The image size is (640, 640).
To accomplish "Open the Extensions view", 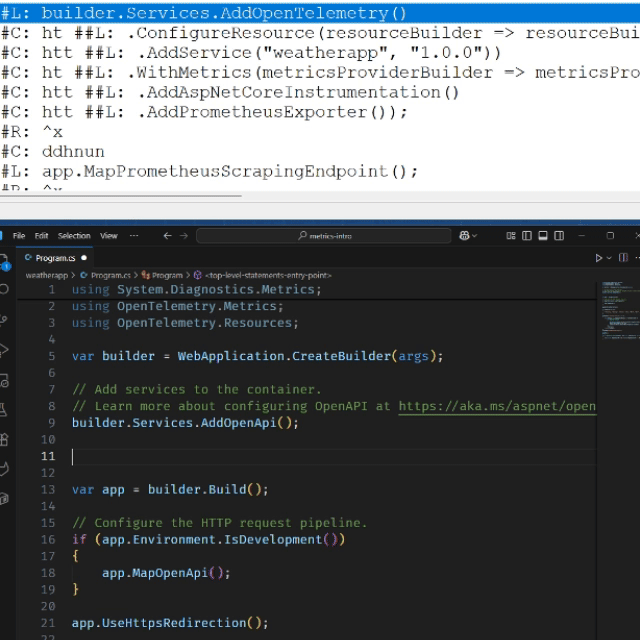I will tap(5, 439).
